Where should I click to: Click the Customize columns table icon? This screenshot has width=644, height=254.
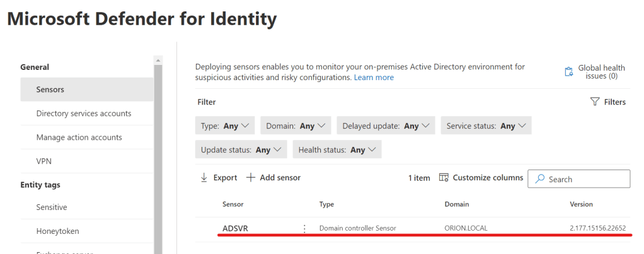pyautogui.click(x=444, y=178)
